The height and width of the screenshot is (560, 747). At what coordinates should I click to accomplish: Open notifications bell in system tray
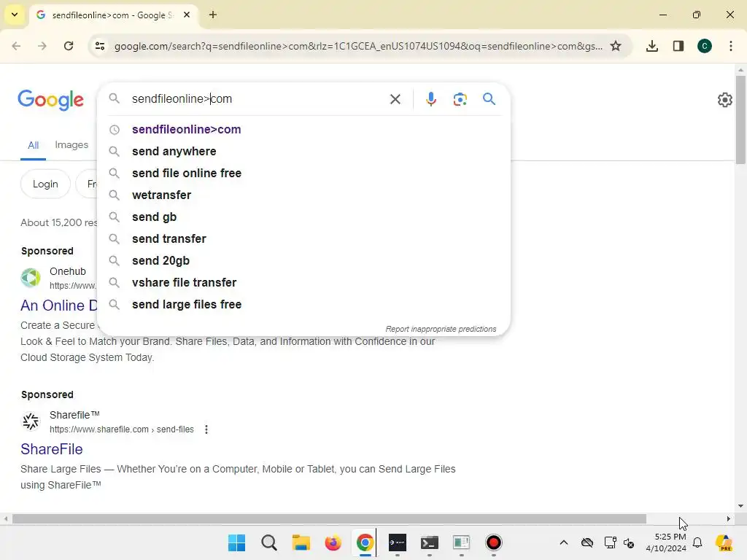(697, 542)
